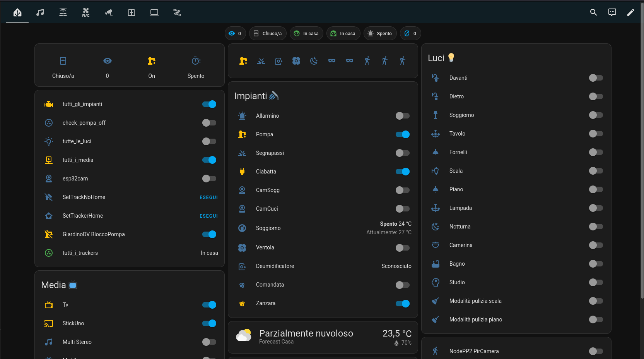The height and width of the screenshot is (359, 644).
Task: Click the Notturna moon icon
Action: pyautogui.click(x=436, y=227)
